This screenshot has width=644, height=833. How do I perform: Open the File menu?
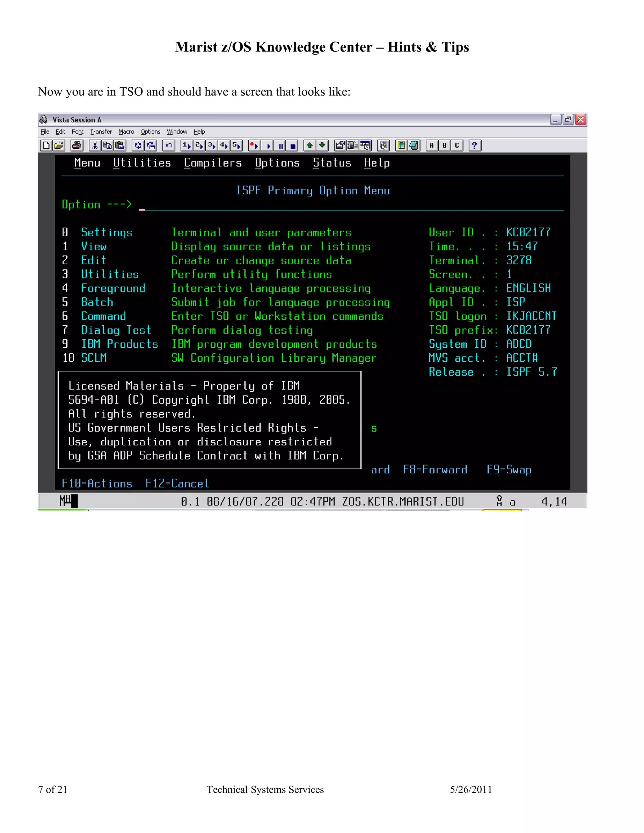(x=45, y=132)
